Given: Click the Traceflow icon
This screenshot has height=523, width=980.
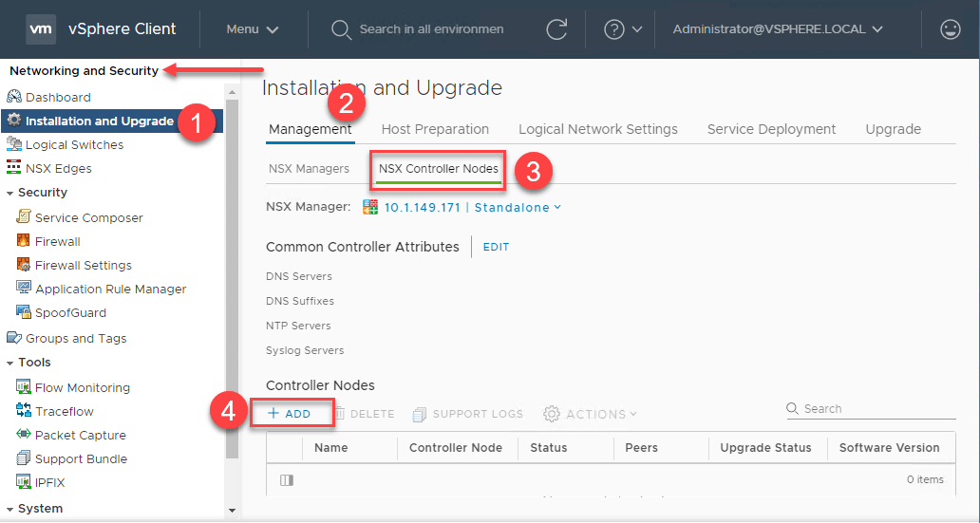Looking at the screenshot, I should tap(23, 411).
